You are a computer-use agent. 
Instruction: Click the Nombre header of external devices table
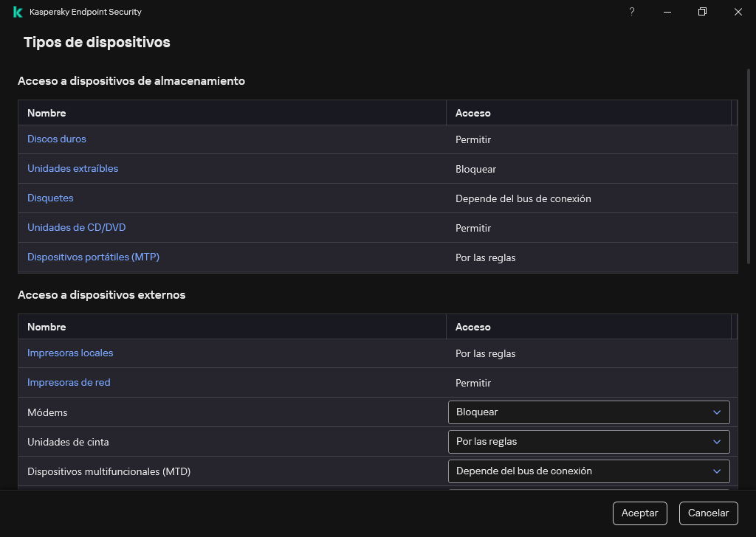(x=47, y=327)
